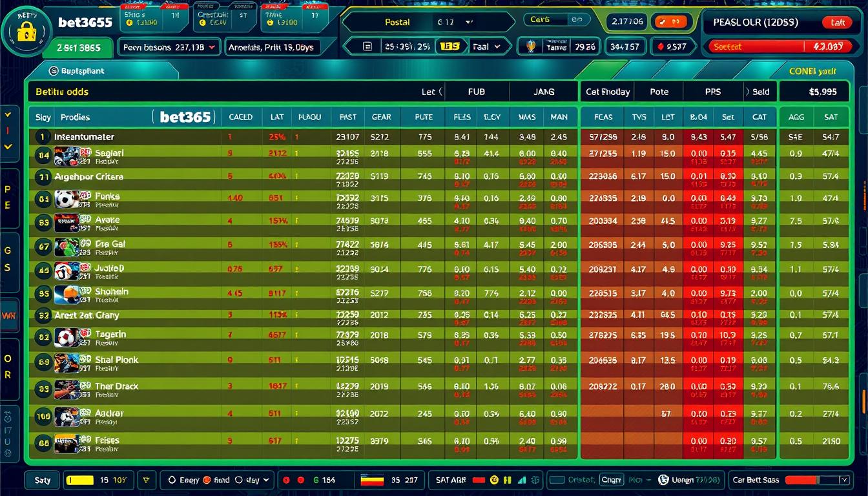This screenshot has height=496, width=868.
Task: Click the round icon beside Uengn
Action: [663, 480]
